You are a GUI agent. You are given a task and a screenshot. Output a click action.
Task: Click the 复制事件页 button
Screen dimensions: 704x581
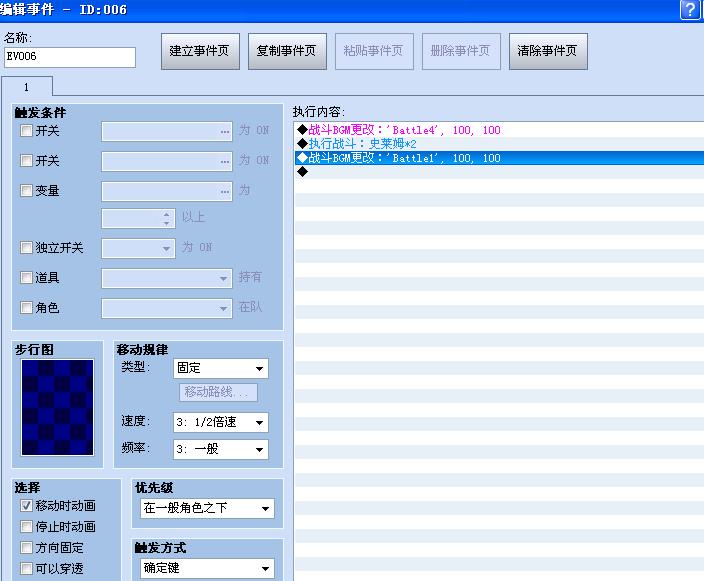click(x=287, y=51)
